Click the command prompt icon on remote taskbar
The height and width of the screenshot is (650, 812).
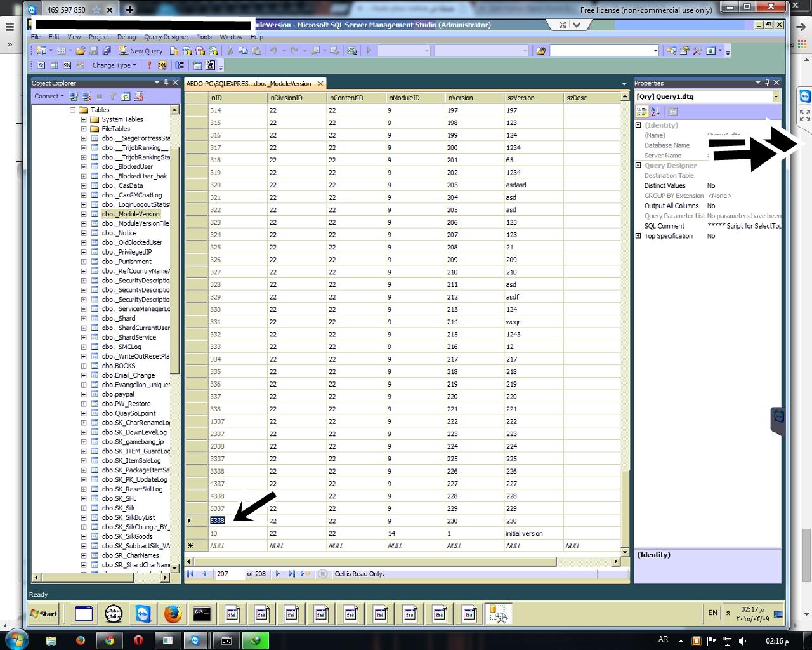pyautogui.click(x=202, y=614)
